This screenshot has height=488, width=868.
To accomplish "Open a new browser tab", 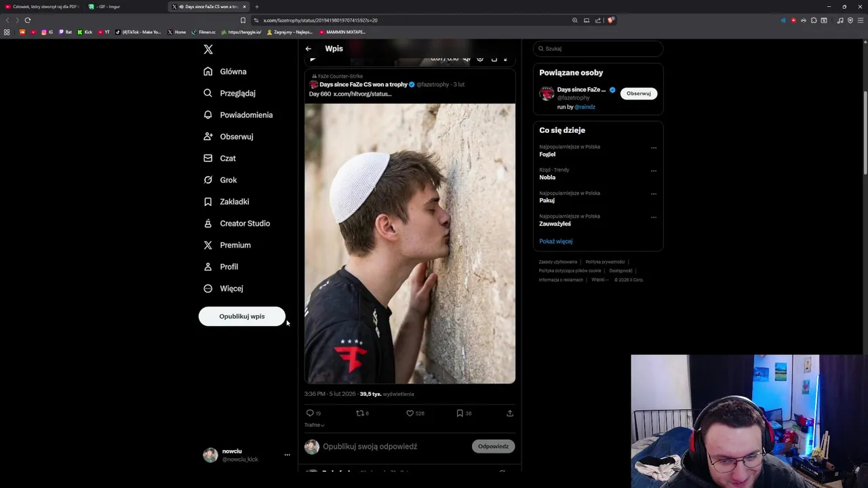I will 256,7.
